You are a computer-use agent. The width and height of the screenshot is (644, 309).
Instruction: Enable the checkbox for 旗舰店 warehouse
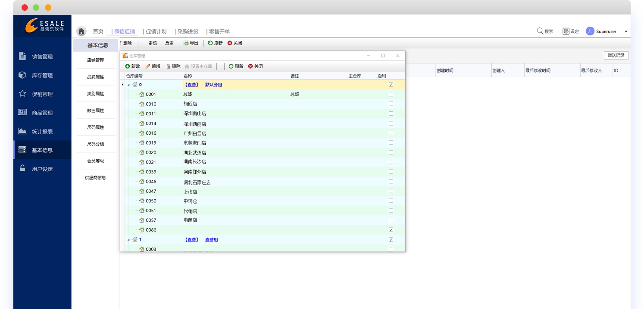391,104
